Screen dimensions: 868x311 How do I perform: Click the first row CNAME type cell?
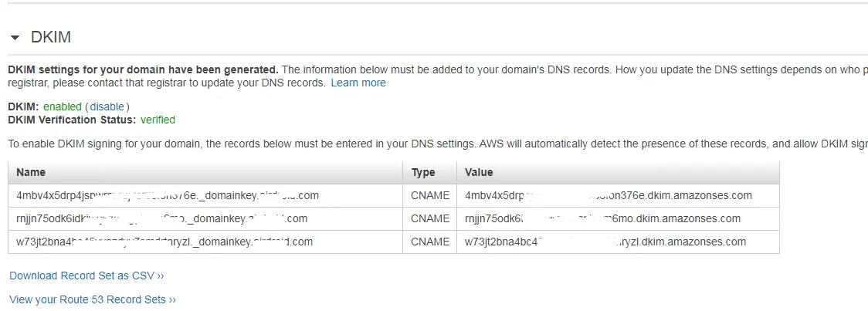click(x=429, y=195)
